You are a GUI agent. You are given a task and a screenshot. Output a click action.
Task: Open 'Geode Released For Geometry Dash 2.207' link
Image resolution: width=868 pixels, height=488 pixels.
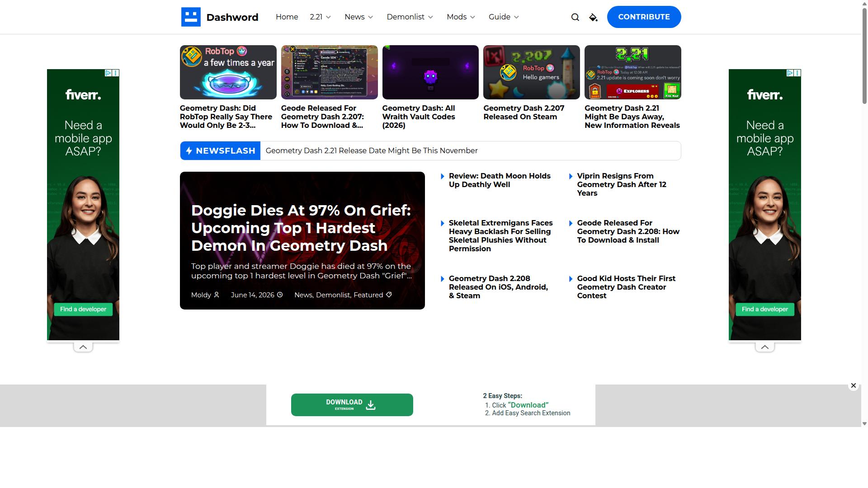tap(322, 117)
